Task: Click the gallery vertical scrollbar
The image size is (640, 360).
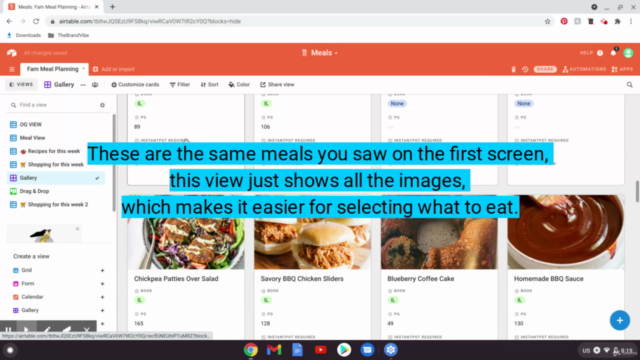Action: point(637,191)
